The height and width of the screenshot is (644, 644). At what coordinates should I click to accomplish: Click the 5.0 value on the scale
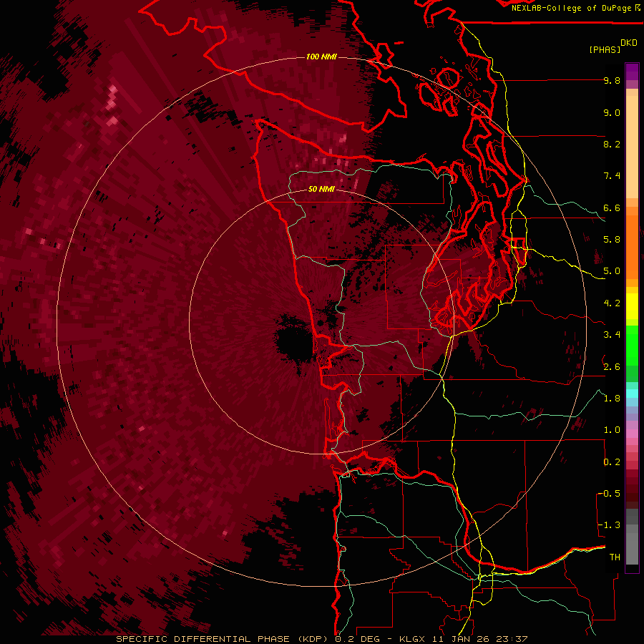[x=612, y=271]
